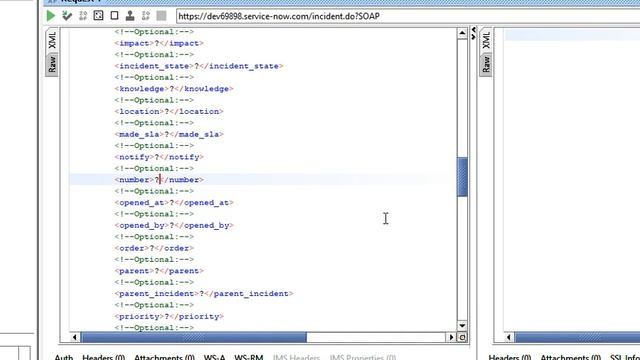Screen dimensions: 640x360
Task: Open the response Headers (0) tab
Action: (510, 357)
